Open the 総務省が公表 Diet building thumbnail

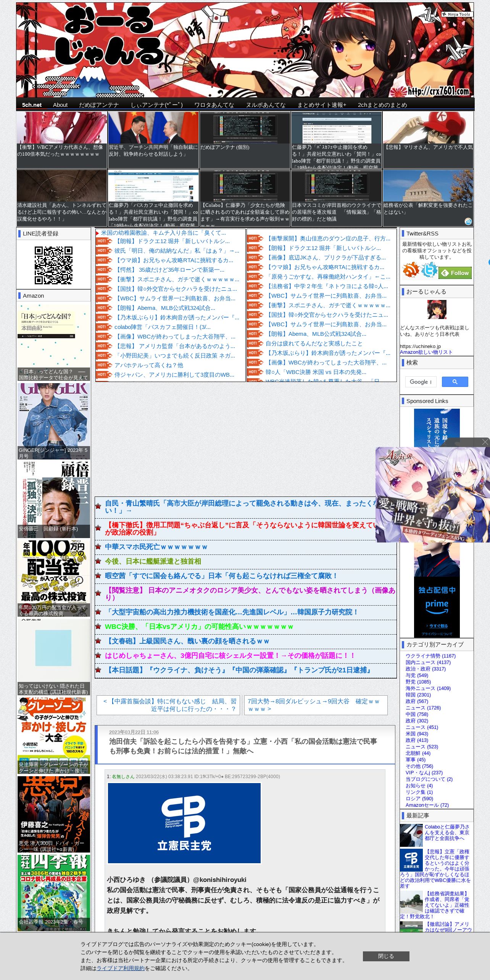[428, 198]
